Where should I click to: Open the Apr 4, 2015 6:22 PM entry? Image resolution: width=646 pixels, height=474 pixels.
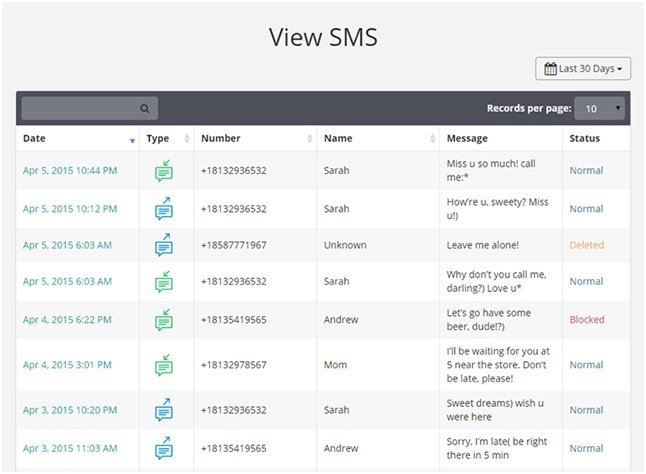[x=67, y=320]
